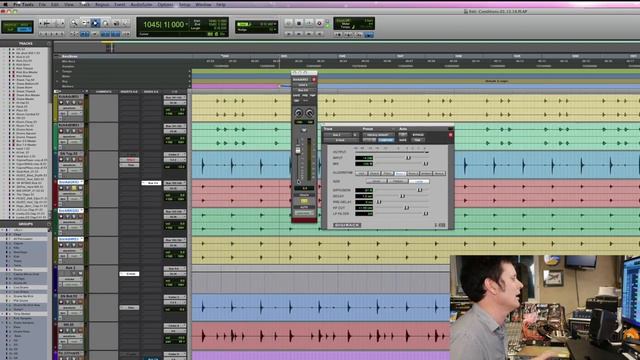The height and width of the screenshot is (360, 640).
Task: Open the insert selector in D-Verb header
Action: coord(340,140)
